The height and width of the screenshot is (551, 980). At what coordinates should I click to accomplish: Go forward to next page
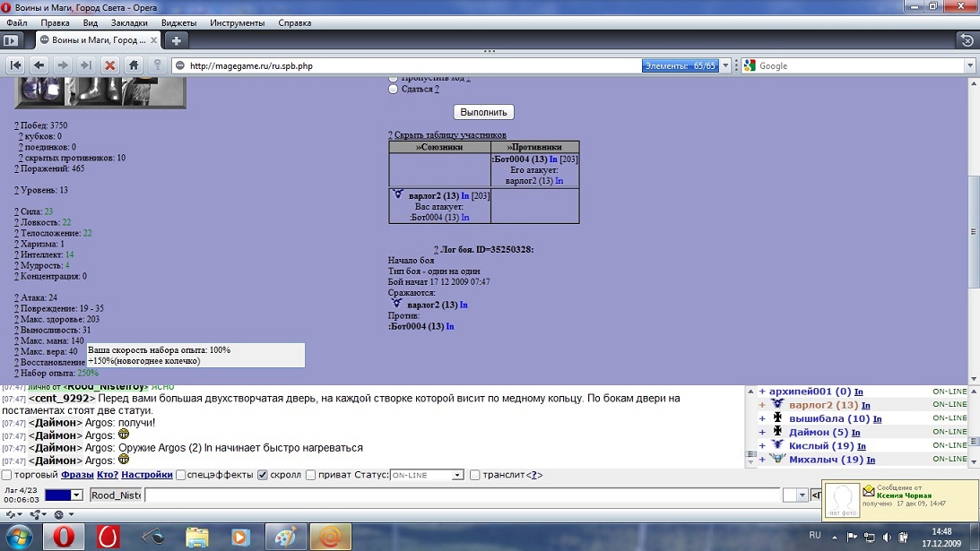tap(63, 65)
